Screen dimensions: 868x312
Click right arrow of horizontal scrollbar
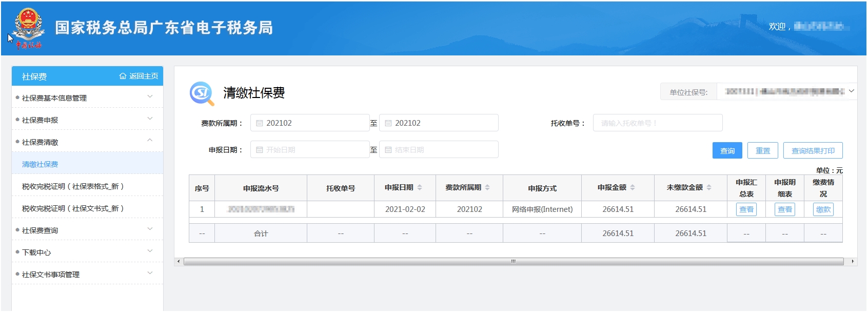click(x=853, y=262)
